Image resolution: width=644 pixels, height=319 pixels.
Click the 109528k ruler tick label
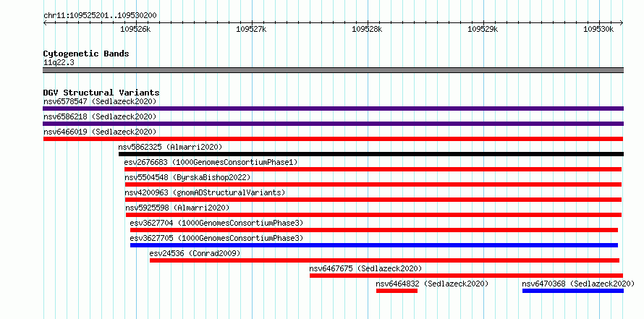[367, 29]
